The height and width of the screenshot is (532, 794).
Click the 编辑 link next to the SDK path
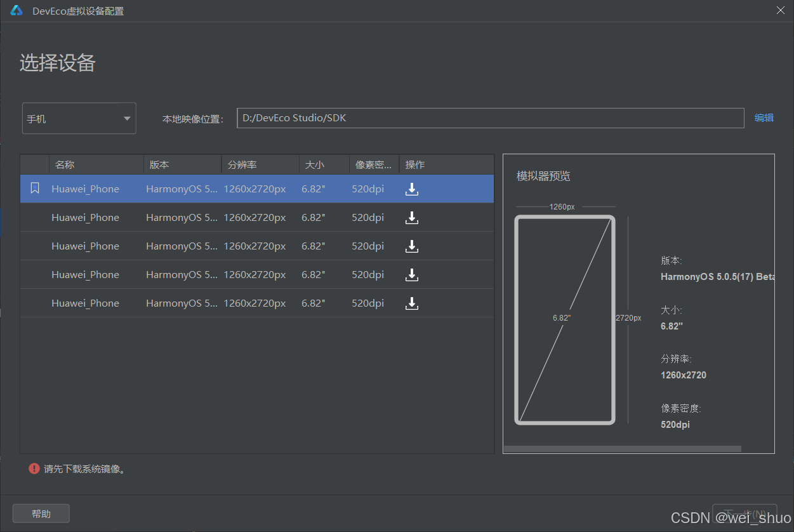764,117
